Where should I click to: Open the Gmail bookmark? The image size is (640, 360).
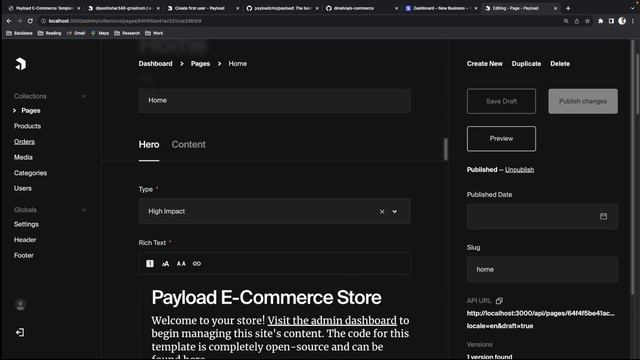pyautogui.click(x=76, y=33)
